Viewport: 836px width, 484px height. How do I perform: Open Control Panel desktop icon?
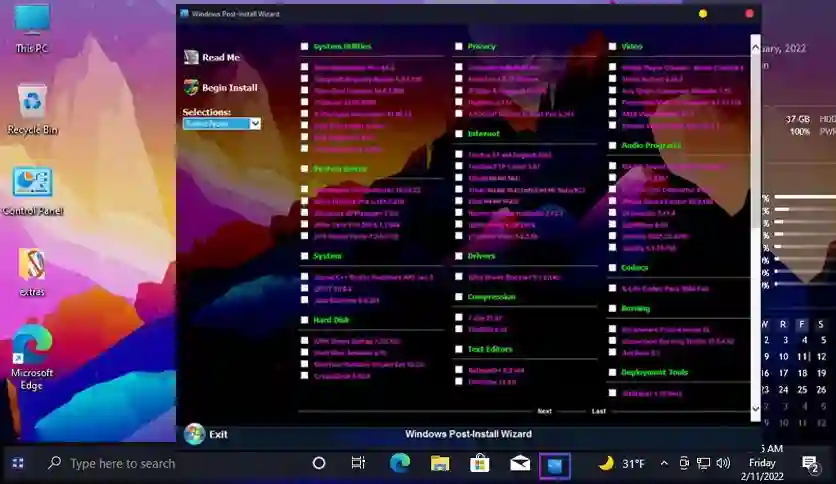tap(32, 183)
